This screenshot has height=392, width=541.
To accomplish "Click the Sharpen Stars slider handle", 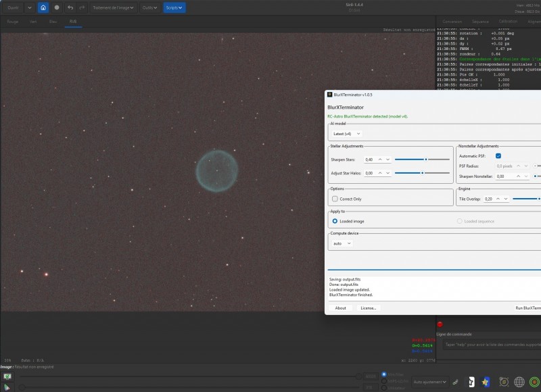I will [x=426, y=160].
